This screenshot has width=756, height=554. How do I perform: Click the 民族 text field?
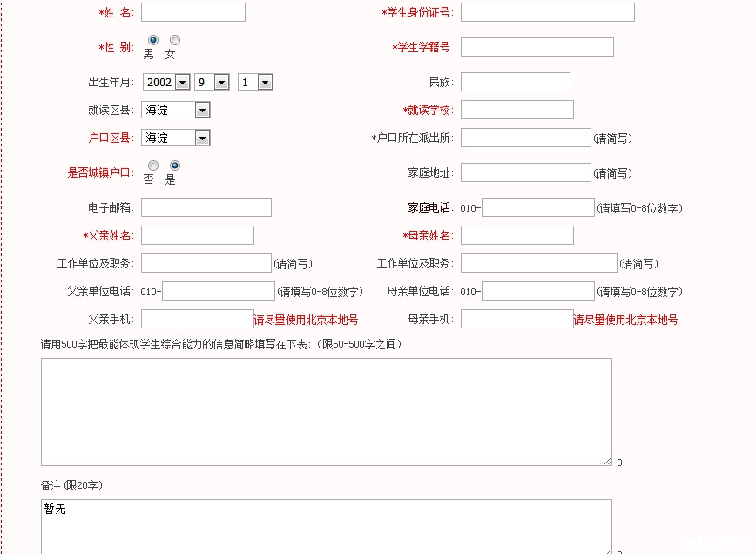pos(515,82)
